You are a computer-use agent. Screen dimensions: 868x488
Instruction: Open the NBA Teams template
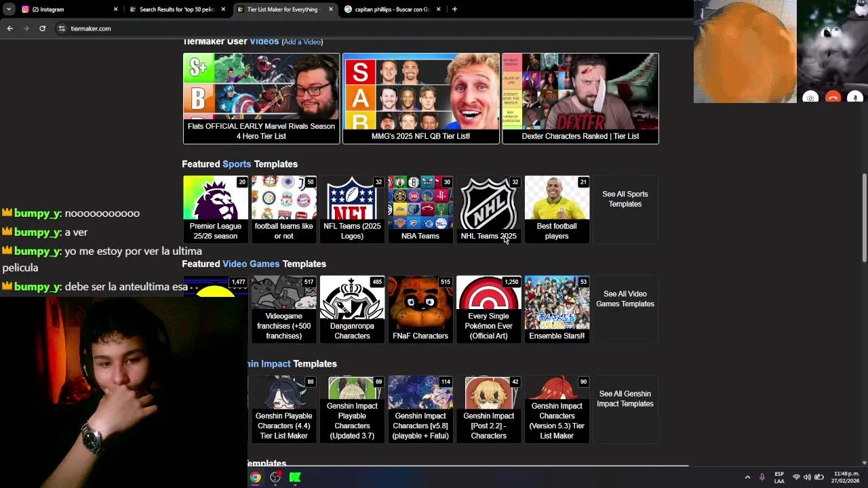tap(420, 209)
